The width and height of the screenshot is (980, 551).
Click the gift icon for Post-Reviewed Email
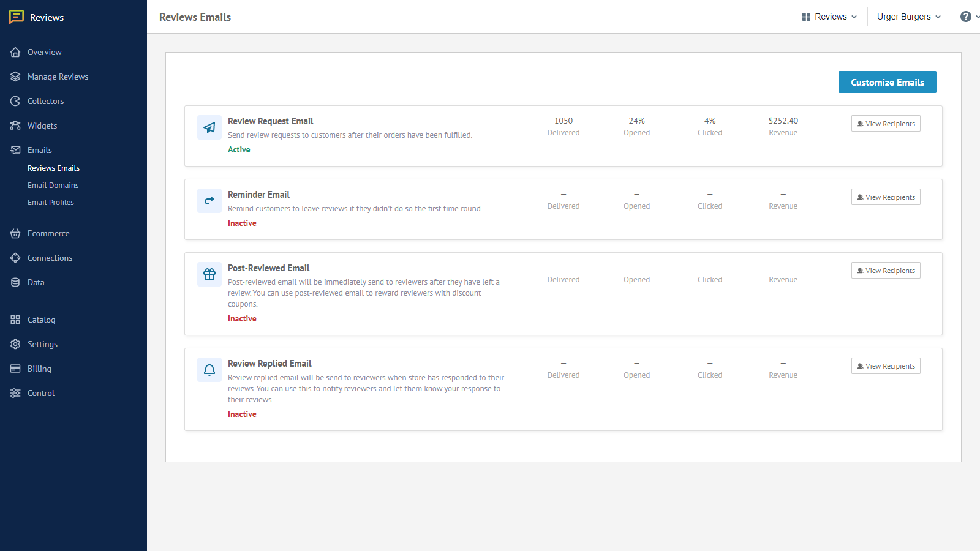tap(209, 274)
